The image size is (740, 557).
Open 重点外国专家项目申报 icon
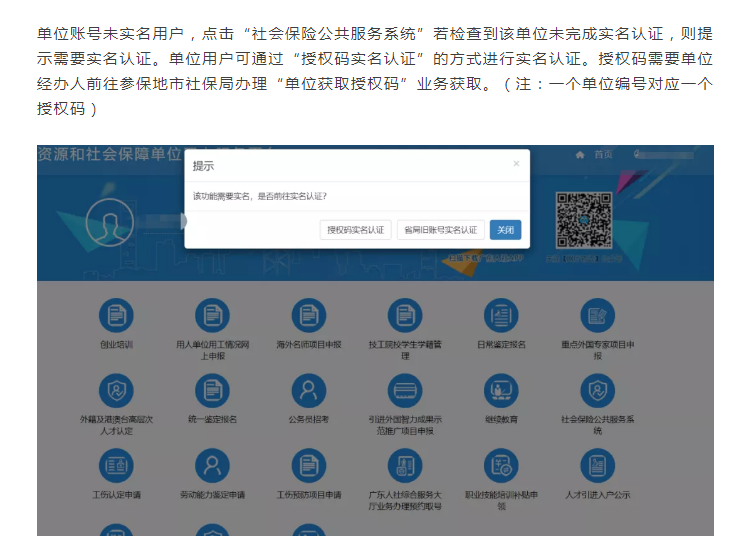pyautogui.click(x=598, y=317)
